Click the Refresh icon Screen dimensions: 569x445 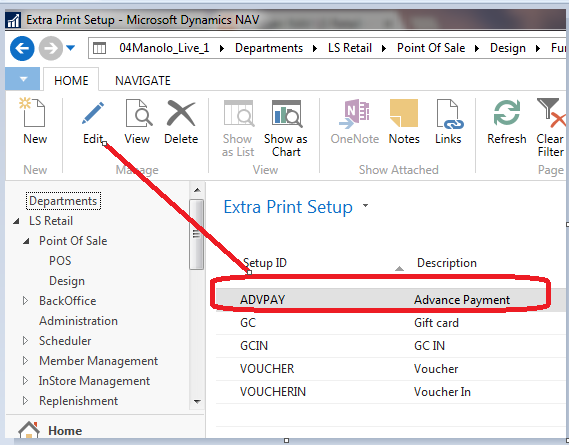tap(507, 113)
